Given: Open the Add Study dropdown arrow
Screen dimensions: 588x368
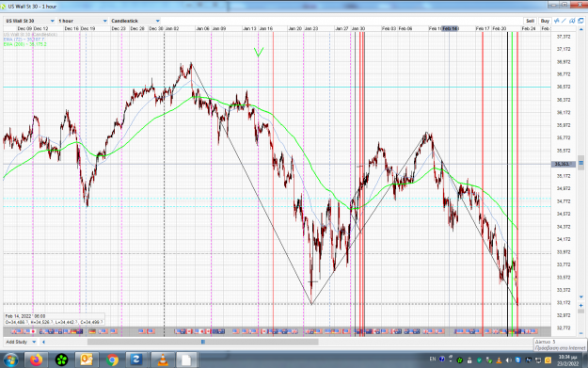Looking at the screenshot, I should [x=34, y=342].
